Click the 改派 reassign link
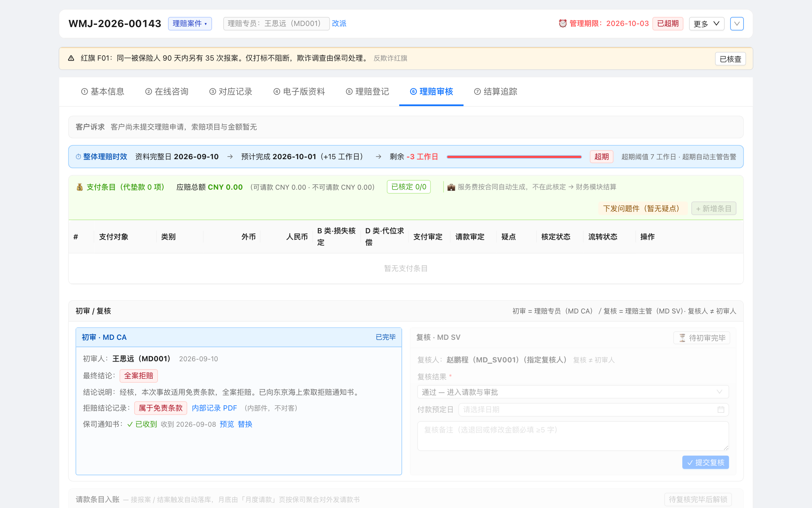Image resolution: width=812 pixels, height=508 pixels. click(339, 23)
